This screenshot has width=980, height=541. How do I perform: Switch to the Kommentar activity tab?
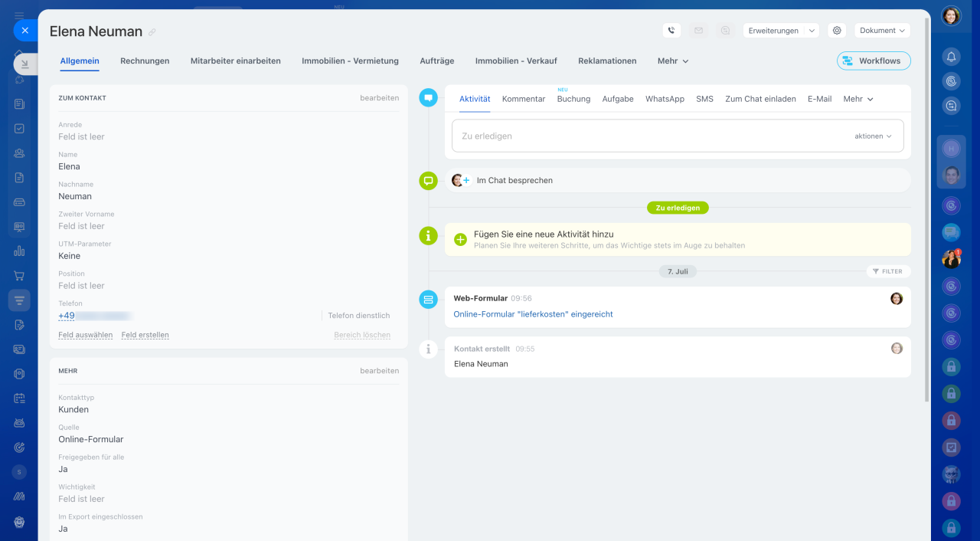[524, 99]
